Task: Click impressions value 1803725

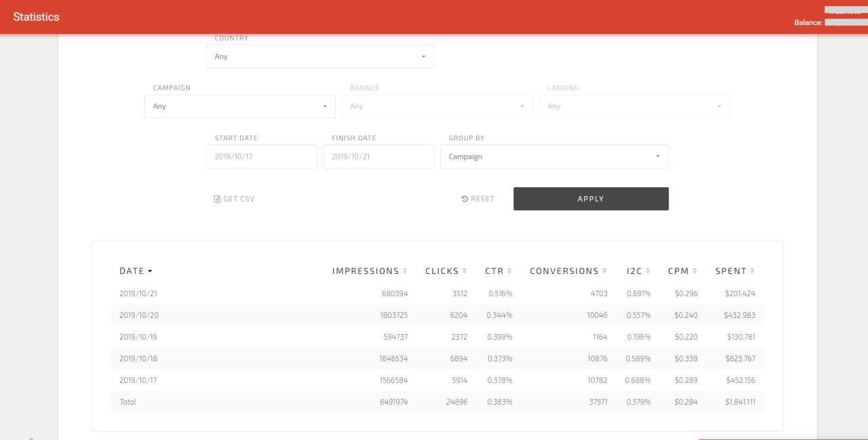Action: [393, 315]
